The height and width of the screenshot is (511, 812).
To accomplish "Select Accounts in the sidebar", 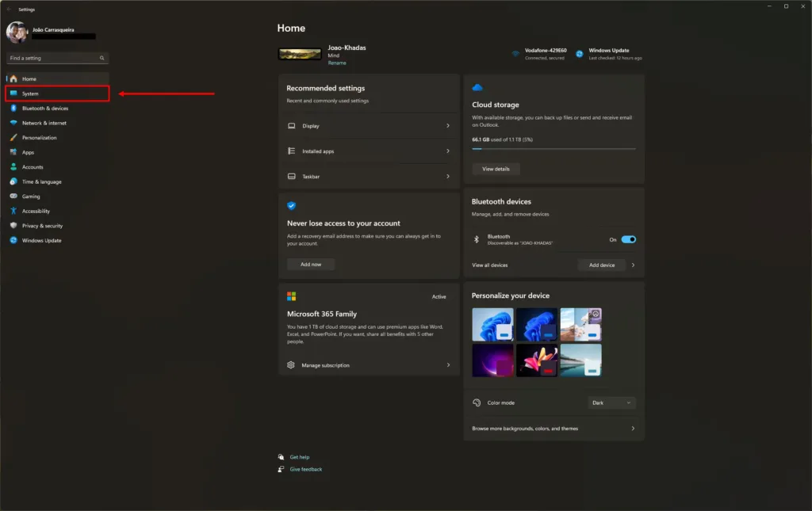I will [x=57, y=166].
